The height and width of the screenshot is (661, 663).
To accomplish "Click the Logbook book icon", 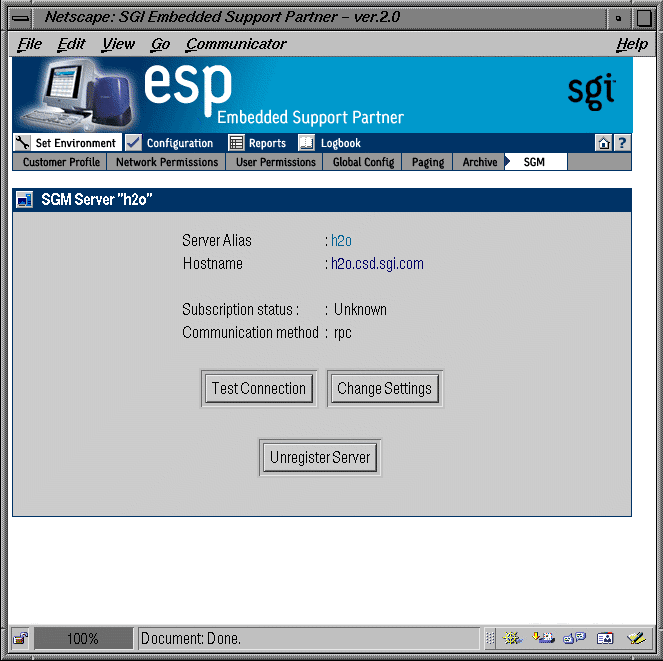I will click(306, 143).
